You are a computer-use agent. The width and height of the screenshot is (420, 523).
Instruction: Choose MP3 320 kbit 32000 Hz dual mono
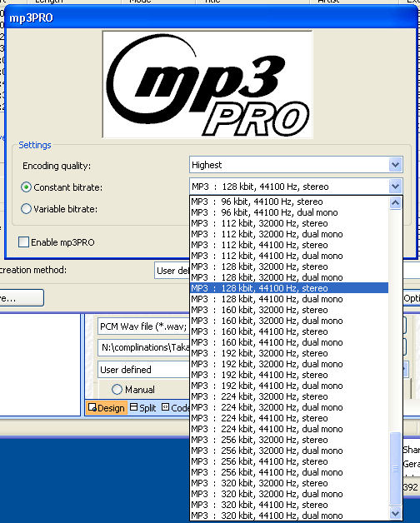pos(289,494)
